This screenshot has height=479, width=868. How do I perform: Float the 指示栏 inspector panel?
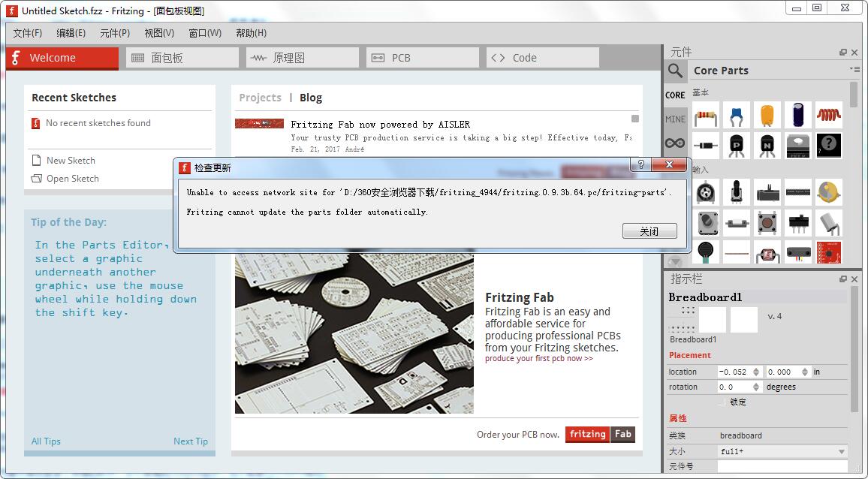pyautogui.click(x=843, y=279)
